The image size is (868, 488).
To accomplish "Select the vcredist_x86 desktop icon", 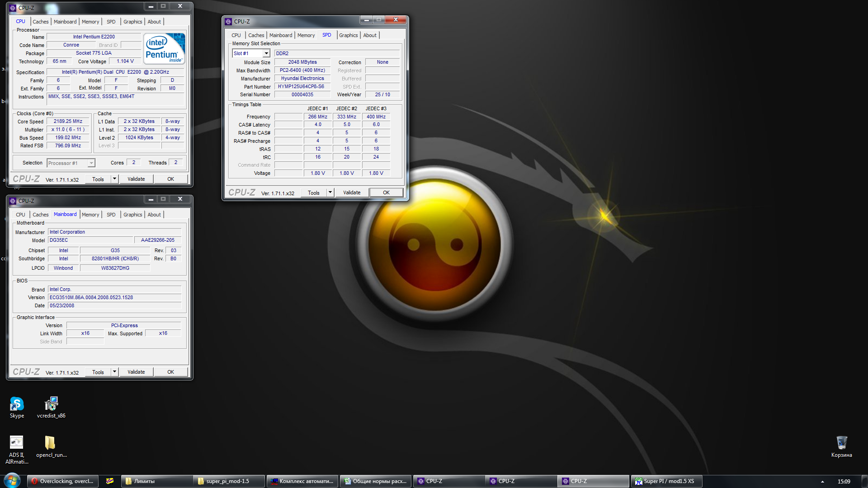I will (51, 408).
